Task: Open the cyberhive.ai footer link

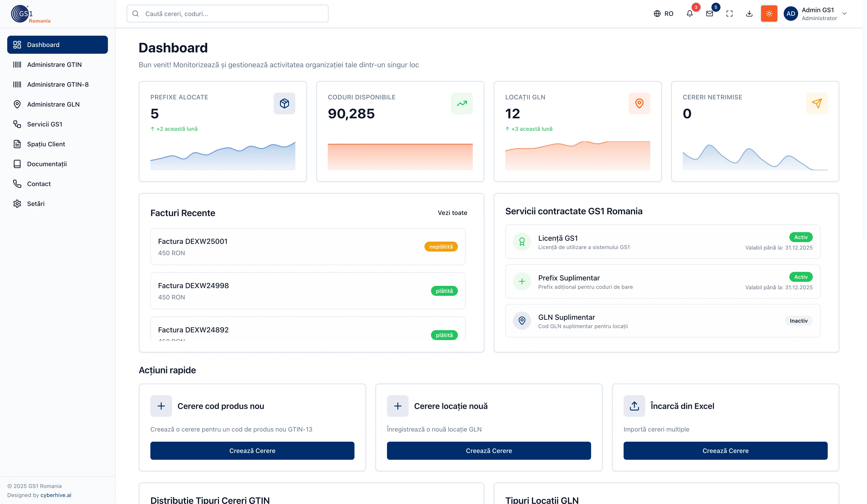Action: tap(56, 495)
